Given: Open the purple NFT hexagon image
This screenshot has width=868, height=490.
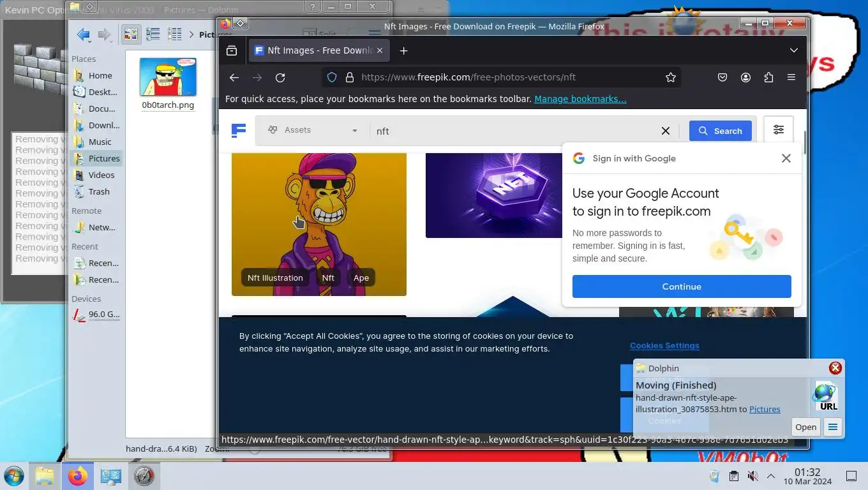Looking at the screenshot, I should (493, 195).
